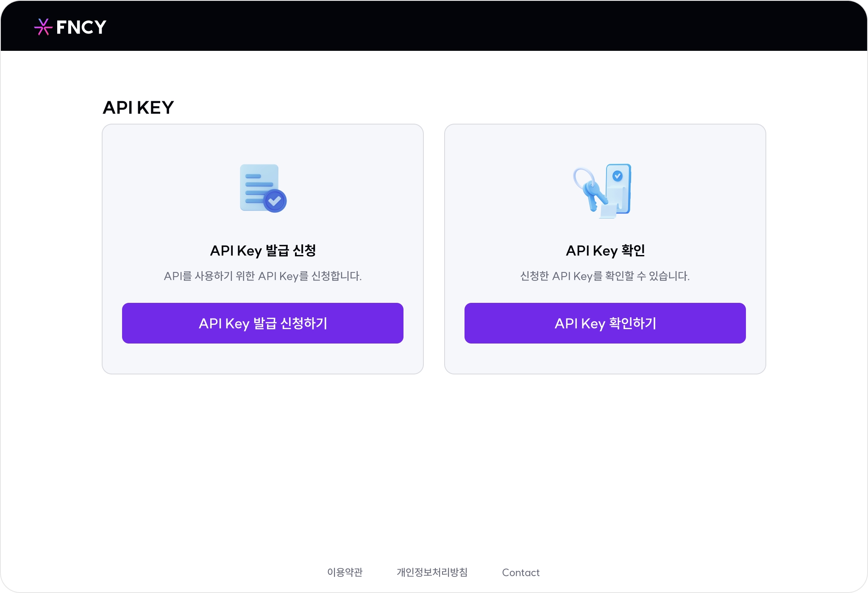Open the Contact footer link
The height and width of the screenshot is (593, 868).
pyautogui.click(x=520, y=572)
